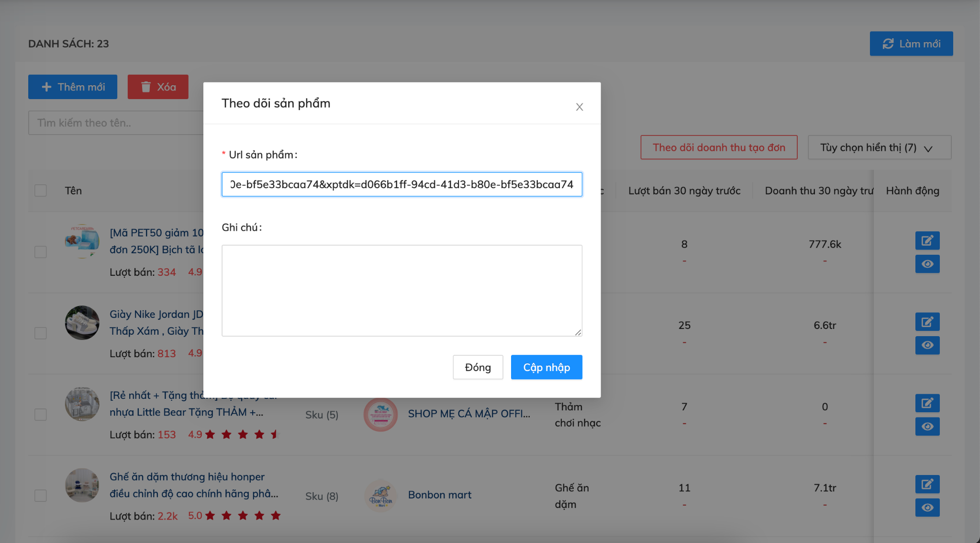The height and width of the screenshot is (543, 980).
Task: Check the Ghế ăn dặm row checkbox
Action: [41, 496]
